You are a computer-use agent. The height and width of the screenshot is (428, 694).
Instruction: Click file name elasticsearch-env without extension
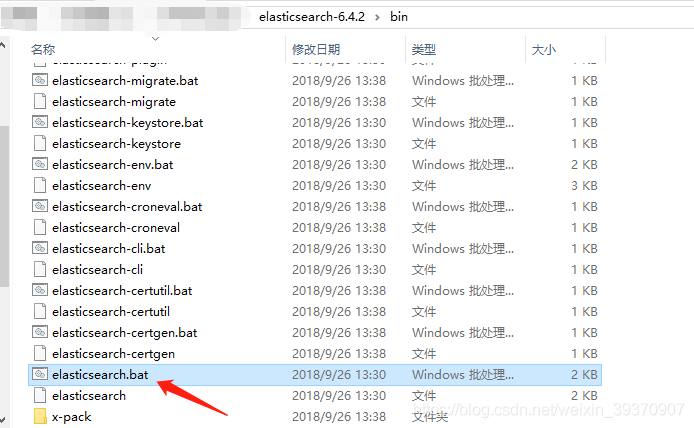tap(101, 185)
